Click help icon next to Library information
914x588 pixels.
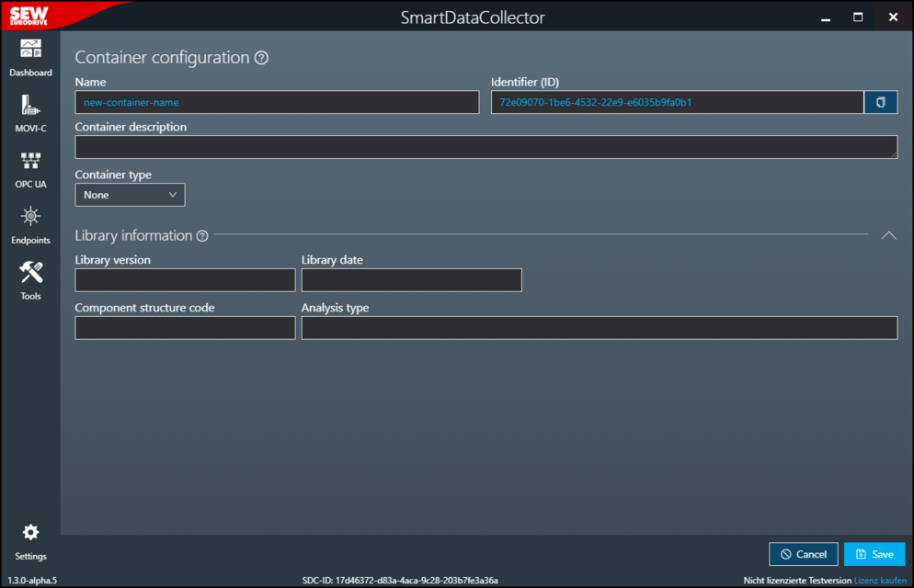202,236
